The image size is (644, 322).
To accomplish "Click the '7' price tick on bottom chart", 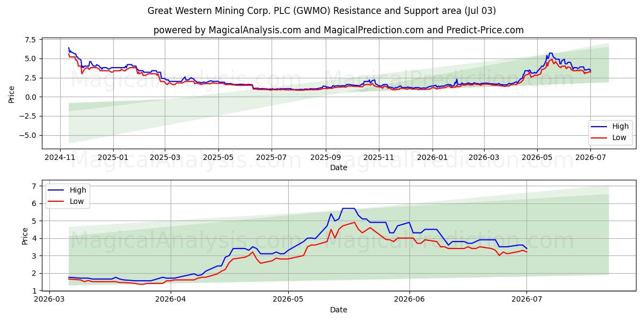I will point(33,186).
